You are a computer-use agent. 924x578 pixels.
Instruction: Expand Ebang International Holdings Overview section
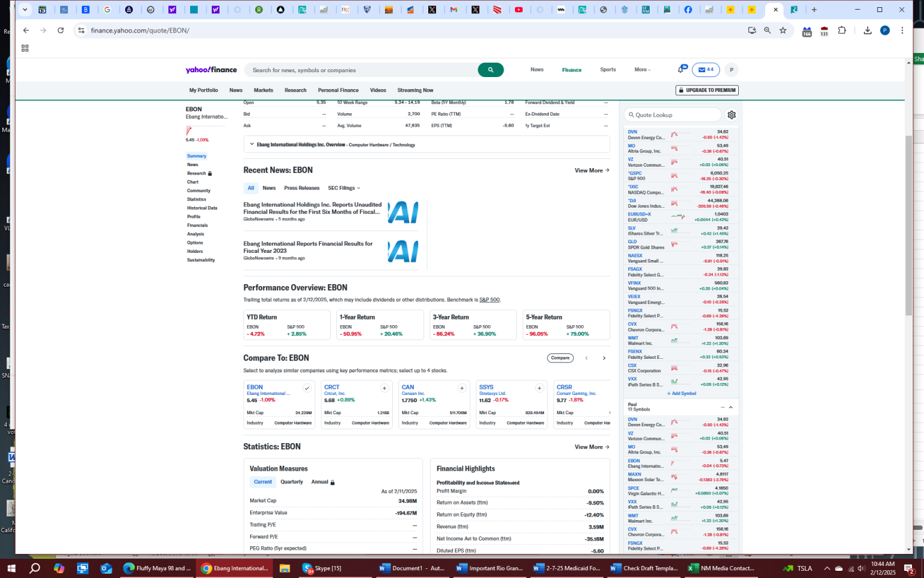(x=252, y=144)
